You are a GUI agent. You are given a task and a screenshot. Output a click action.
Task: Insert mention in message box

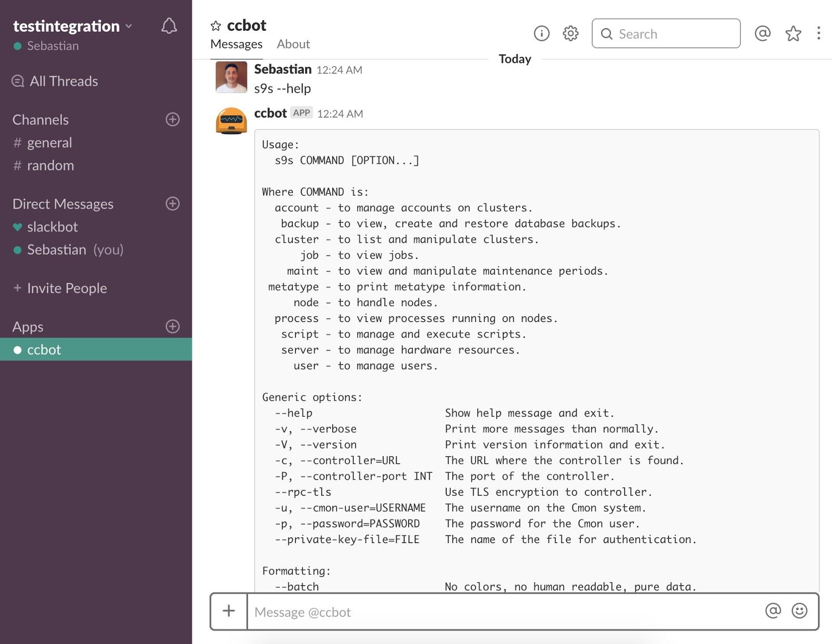click(773, 611)
